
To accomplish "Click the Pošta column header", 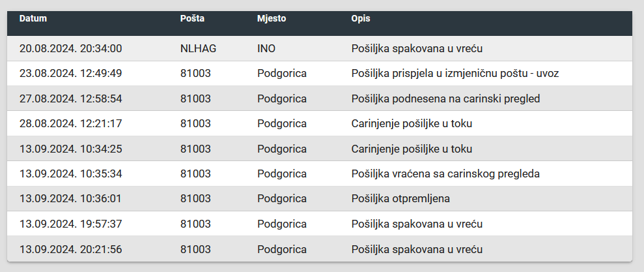I will point(192,18).
